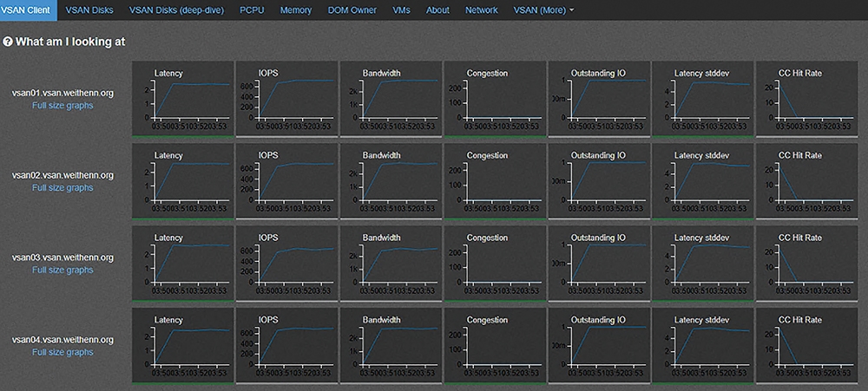Image resolution: width=868 pixels, height=391 pixels.
Task: Switch to the PCPU tab
Action: (252, 10)
